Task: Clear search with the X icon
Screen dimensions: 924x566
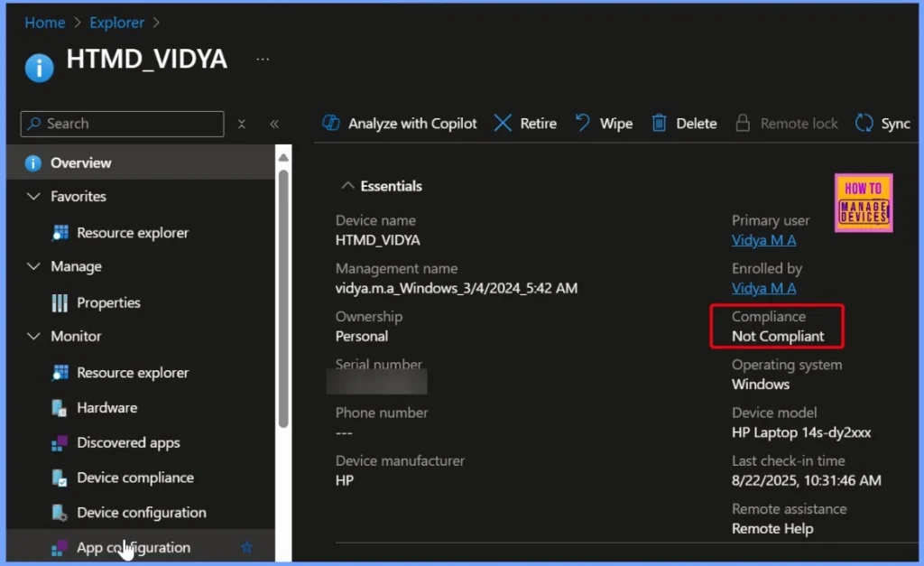Action: coord(242,124)
